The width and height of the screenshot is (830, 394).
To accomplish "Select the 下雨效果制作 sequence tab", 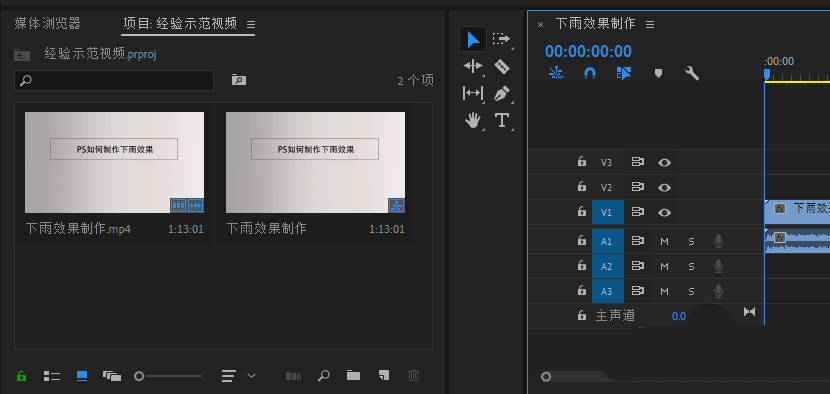I will pyautogui.click(x=595, y=24).
